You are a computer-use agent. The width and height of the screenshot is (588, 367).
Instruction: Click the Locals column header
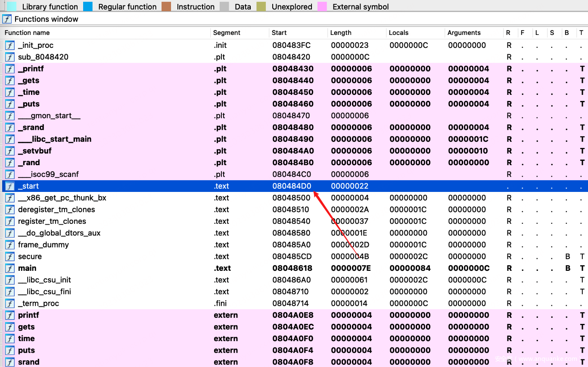398,33
